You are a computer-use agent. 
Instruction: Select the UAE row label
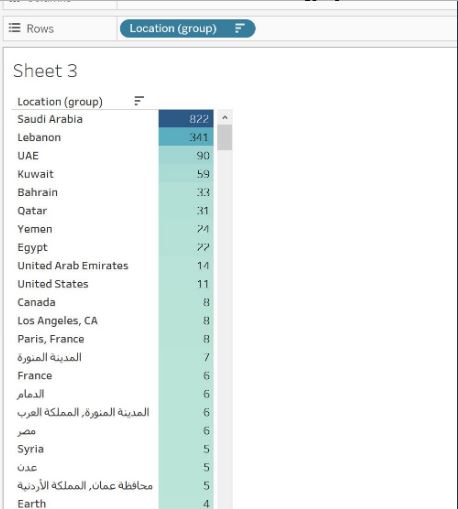pyautogui.click(x=28, y=156)
